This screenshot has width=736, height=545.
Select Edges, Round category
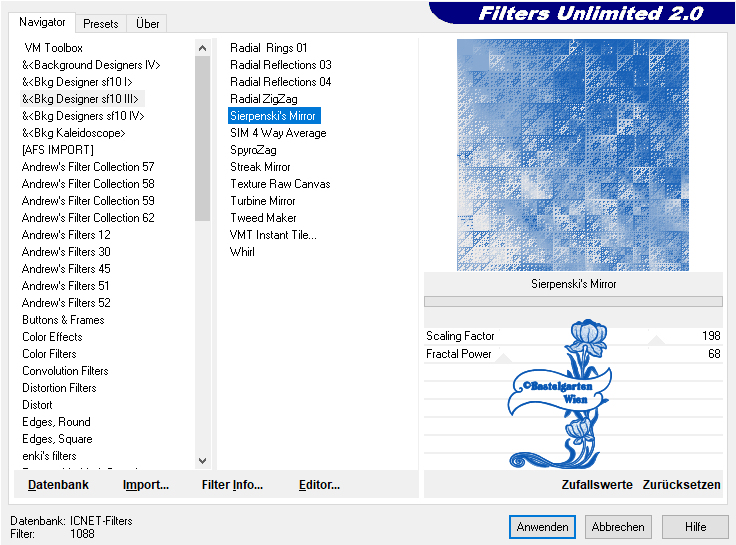(x=56, y=422)
